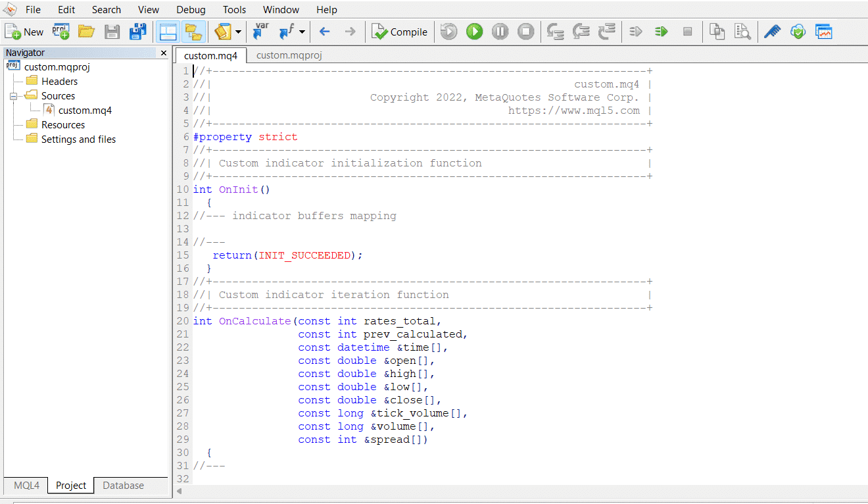Image resolution: width=868 pixels, height=504 pixels.
Task: Open the Edit menu
Action: pos(66,10)
